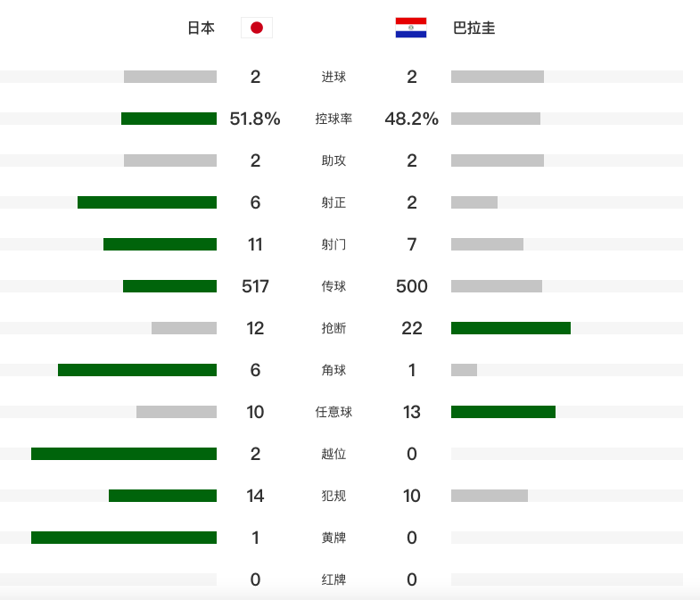Viewport: 700px width, 600px height.
Task: Click the 48.2% possession value
Action: [x=412, y=119]
